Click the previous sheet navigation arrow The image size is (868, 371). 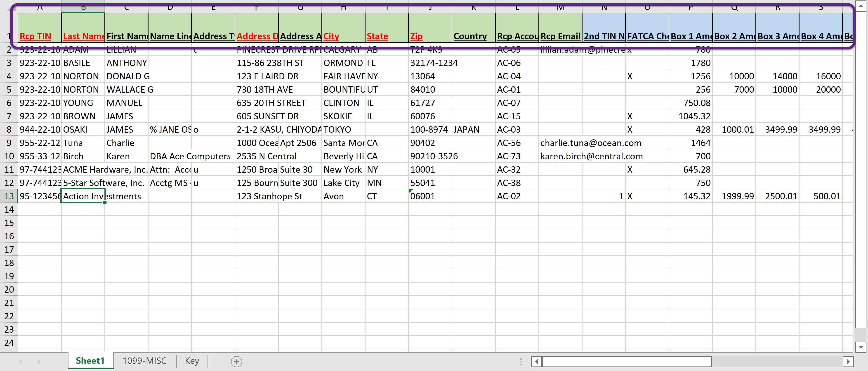(21, 361)
